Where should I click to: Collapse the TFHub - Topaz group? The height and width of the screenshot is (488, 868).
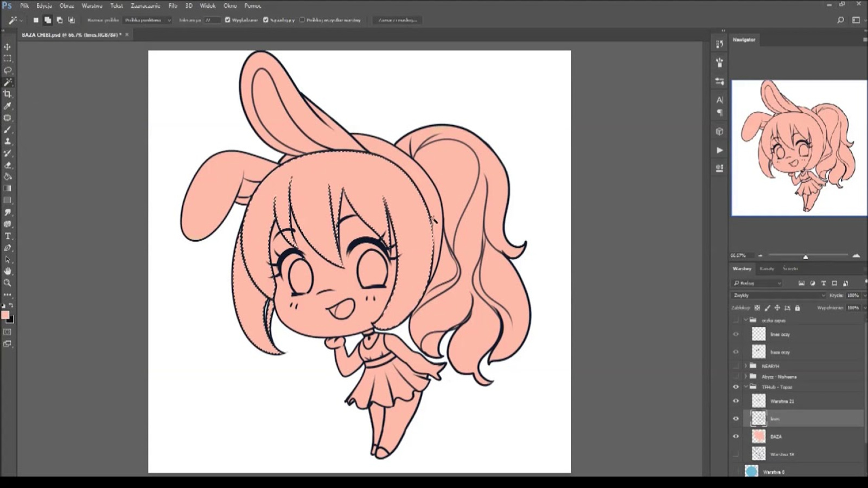click(745, 387)
